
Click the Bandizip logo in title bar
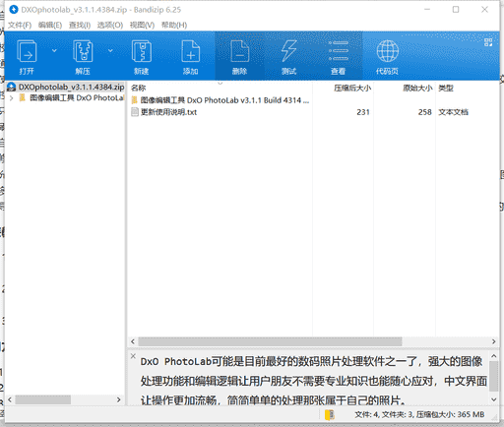coord(14,10)
